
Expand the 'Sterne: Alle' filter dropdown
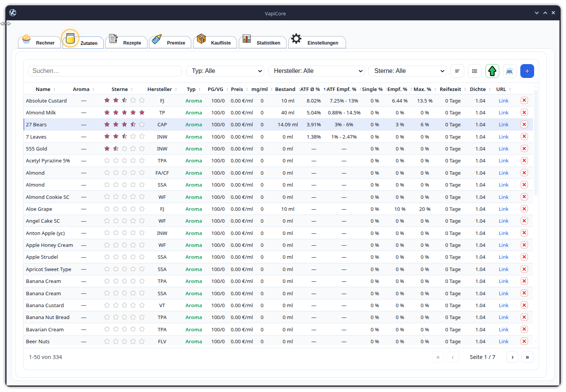click(407, 71)
